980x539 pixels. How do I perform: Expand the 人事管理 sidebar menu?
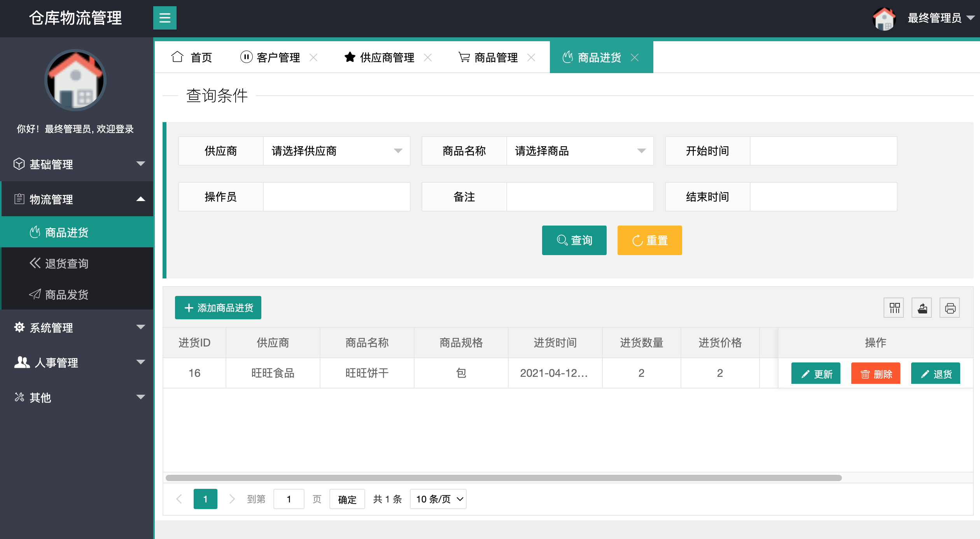tap(77, 362)
